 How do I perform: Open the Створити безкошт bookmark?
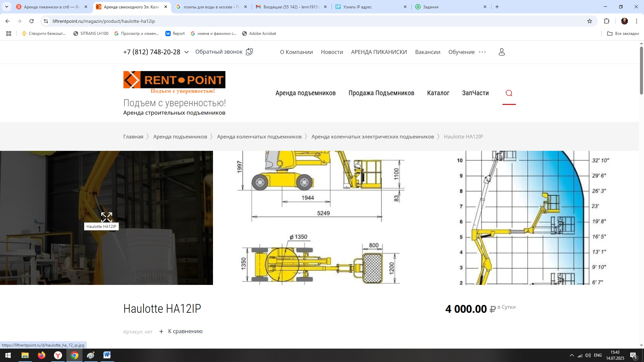pyautogui.click(x=44, y=34)
